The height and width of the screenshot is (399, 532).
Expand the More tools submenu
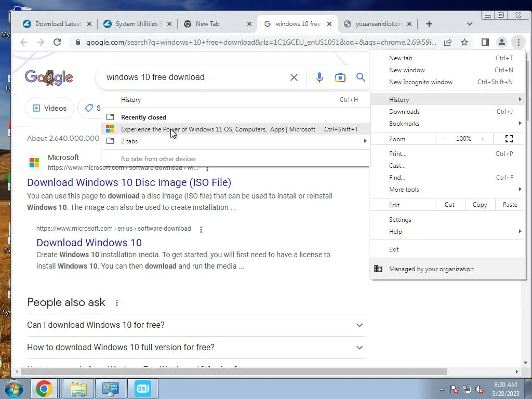point(447,189)
